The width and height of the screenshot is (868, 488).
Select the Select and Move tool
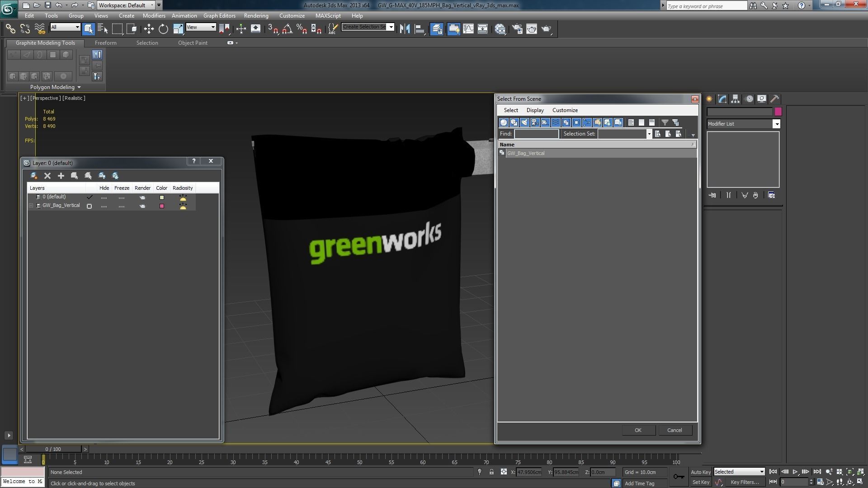point(149,29)
